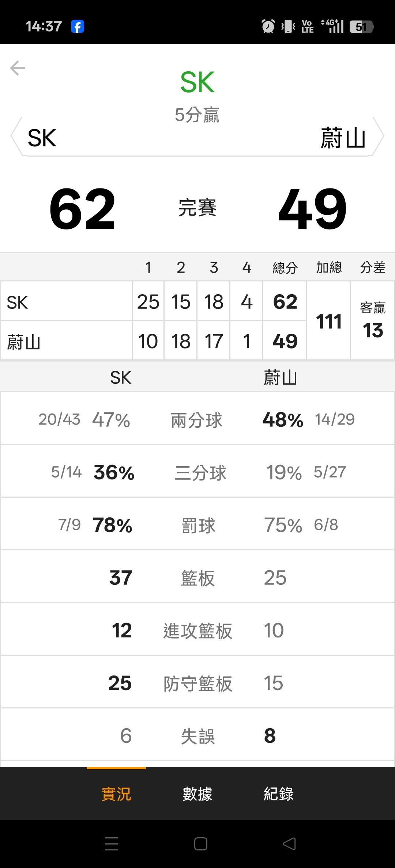
Task: Tap the SK team name on left
Action: (x=42, y=138)
